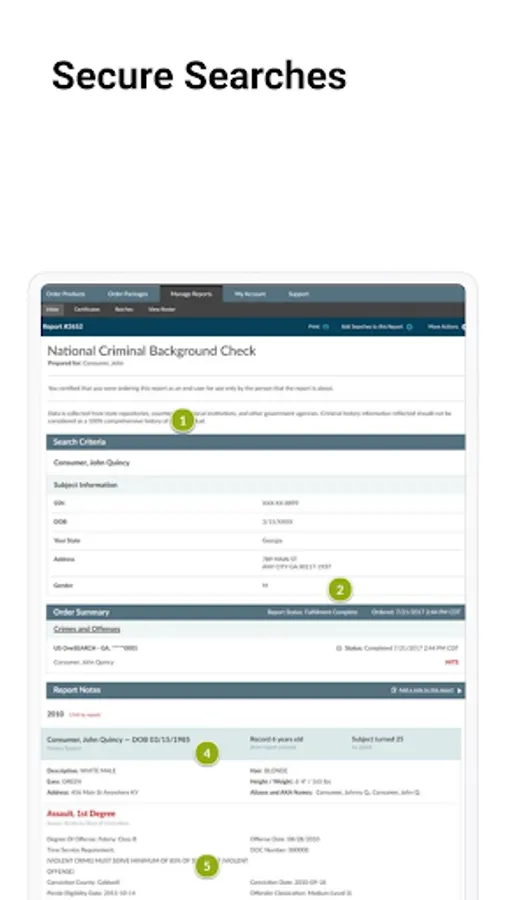Click the Report number label in the blue bar

(63, 327)
